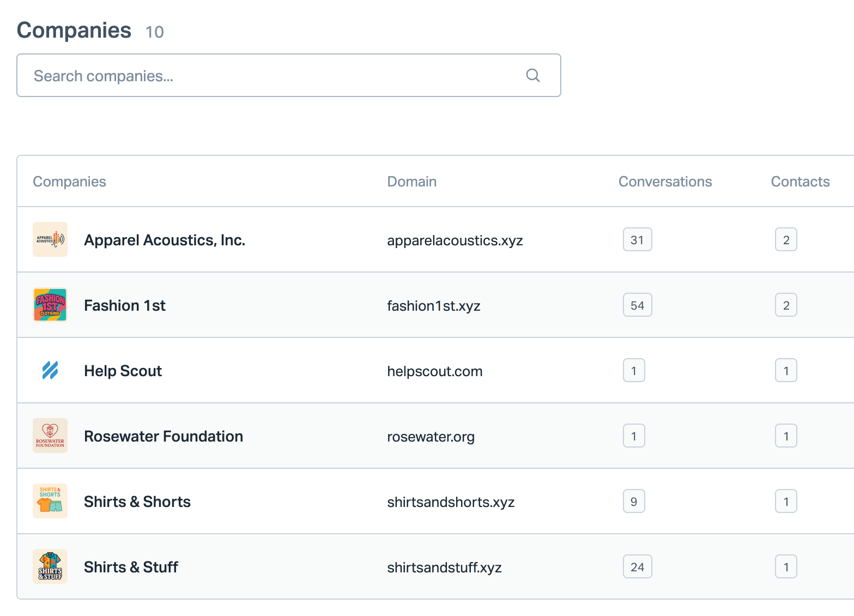This screenshot has width=854, height=616.
Task: Select the fashion1st.xyz domain
Action: point(434,306)
